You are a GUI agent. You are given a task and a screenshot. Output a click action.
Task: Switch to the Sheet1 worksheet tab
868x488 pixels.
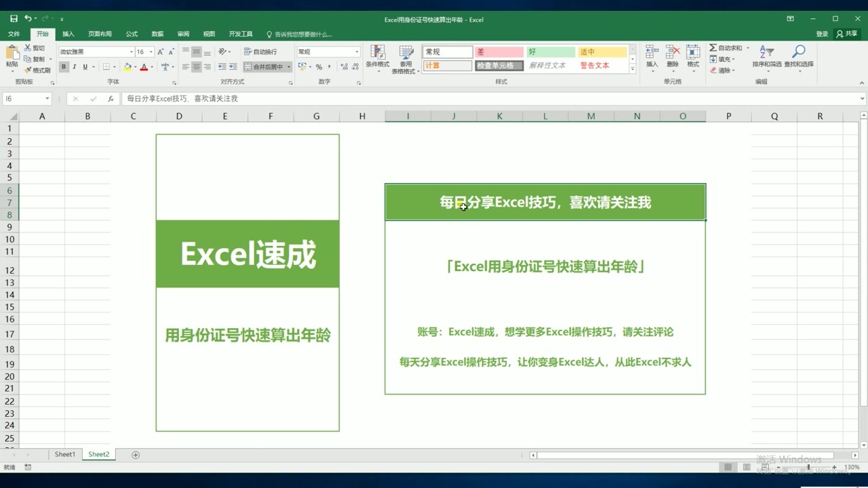(65, 454)
